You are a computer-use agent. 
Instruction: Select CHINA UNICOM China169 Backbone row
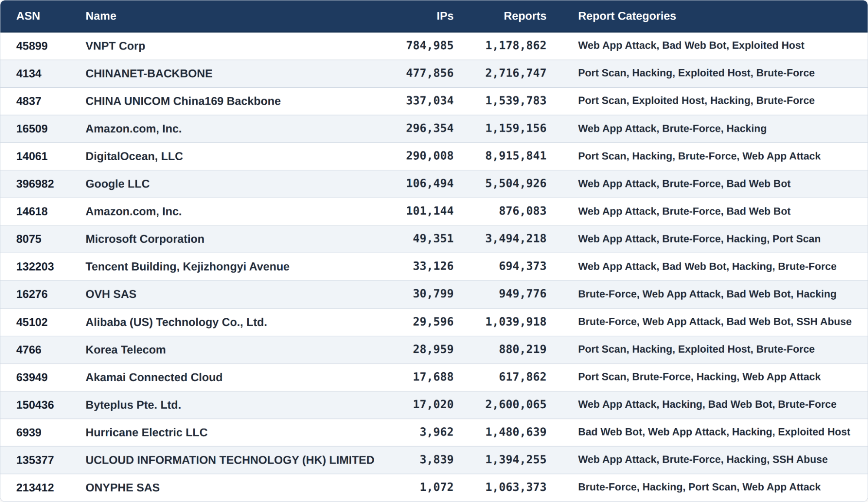[x=183, y=101]
